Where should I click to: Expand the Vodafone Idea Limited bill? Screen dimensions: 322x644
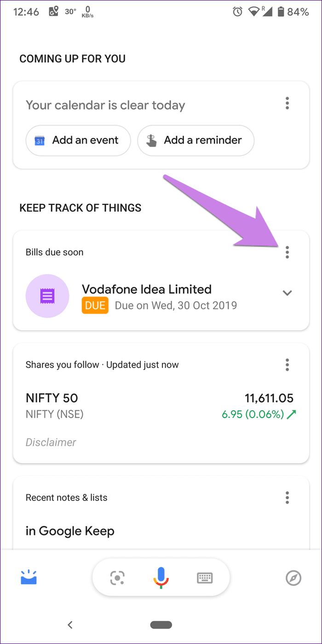point(287,293)
